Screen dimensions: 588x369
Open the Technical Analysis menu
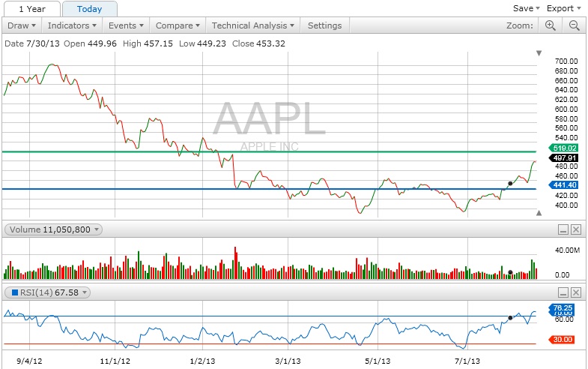tap(253, 25)
